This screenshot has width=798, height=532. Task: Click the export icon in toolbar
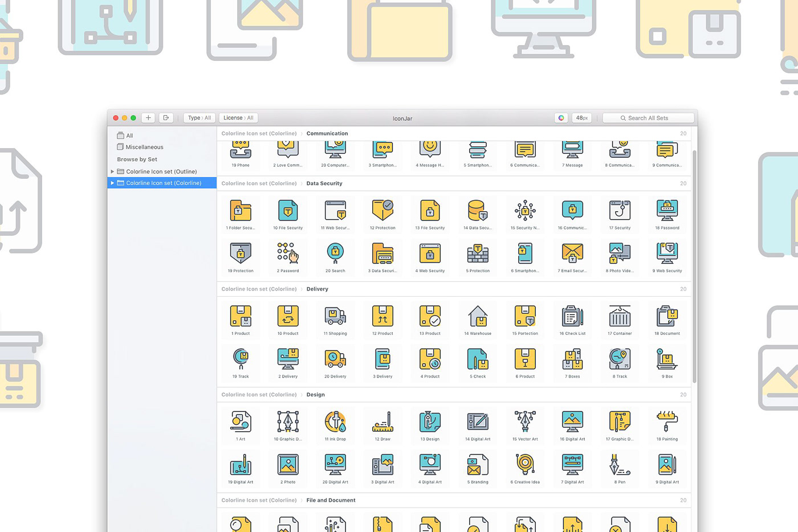point(166,118)
